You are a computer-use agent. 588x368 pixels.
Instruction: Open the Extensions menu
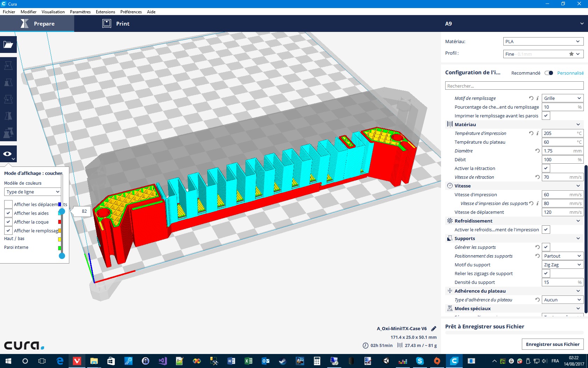[105, 12]
